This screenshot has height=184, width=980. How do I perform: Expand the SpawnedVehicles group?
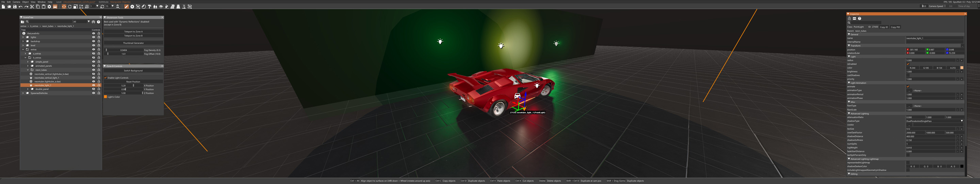[23, 93]
